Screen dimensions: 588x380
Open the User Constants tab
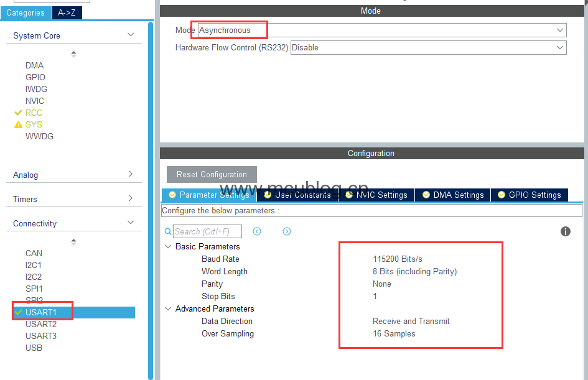[x=298, y=195]
